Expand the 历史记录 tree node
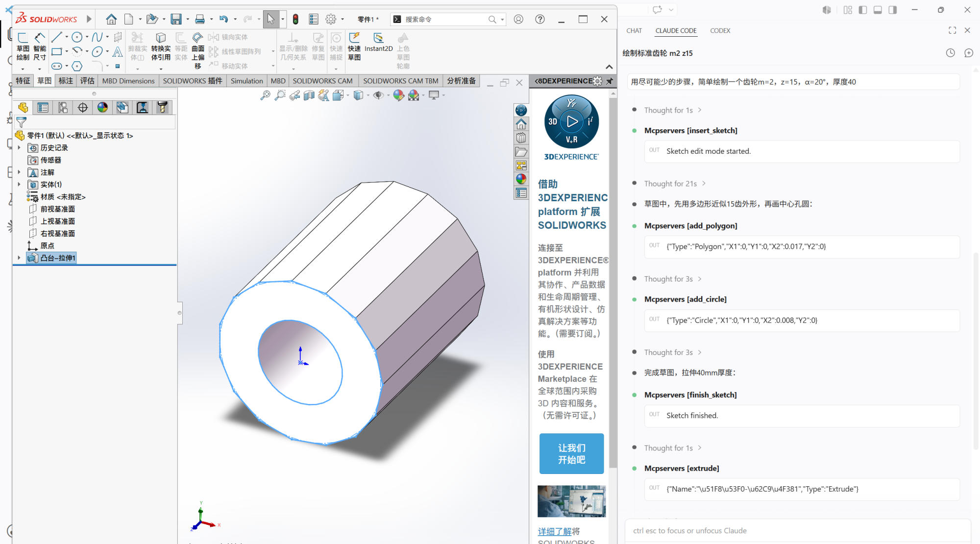This screenshot has width=980, height=544. pos(19,147)
